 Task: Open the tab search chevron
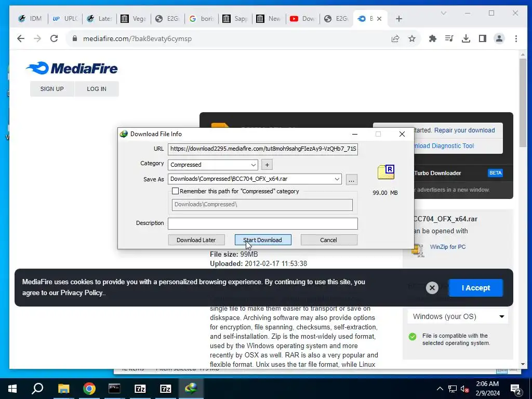point(444,13)
